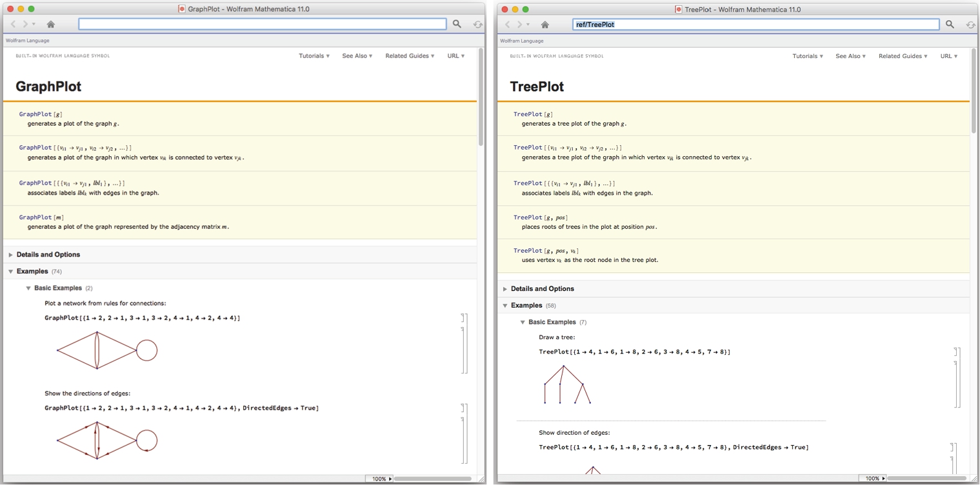The width and height of the screenshot is (980, 485).
Task: Collapse Basic Examples (7) in TreePlot window
Action: [x=523, y=322]
